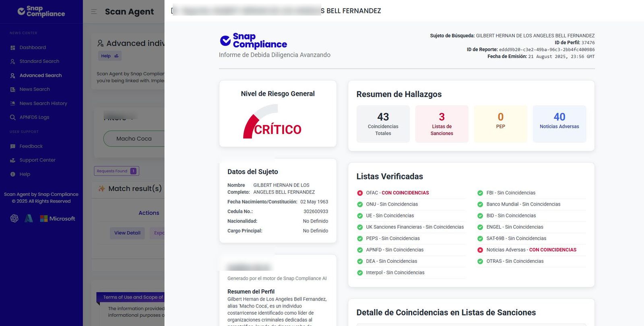Click the Feedback chat icon
The width and height of the screenshot is (644, 326).
(13, 146)
